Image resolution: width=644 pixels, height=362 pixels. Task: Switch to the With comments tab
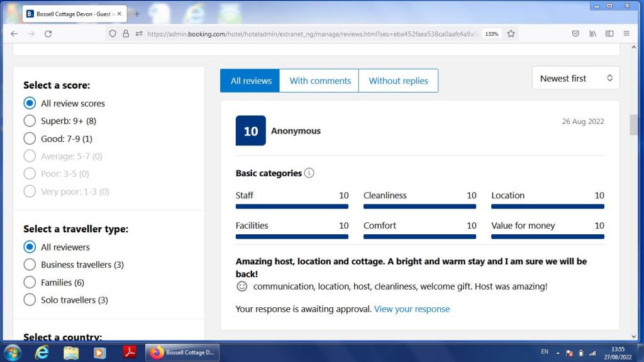pos(319,81)
